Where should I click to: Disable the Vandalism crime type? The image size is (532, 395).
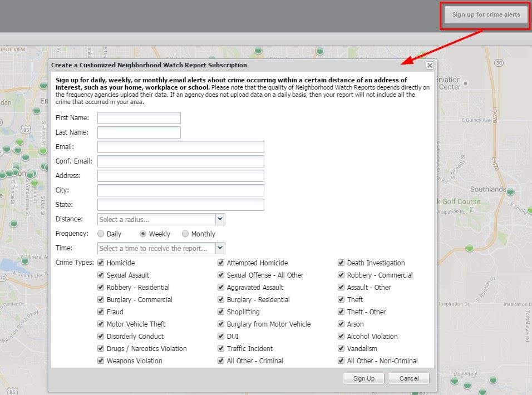click(341, 348)
